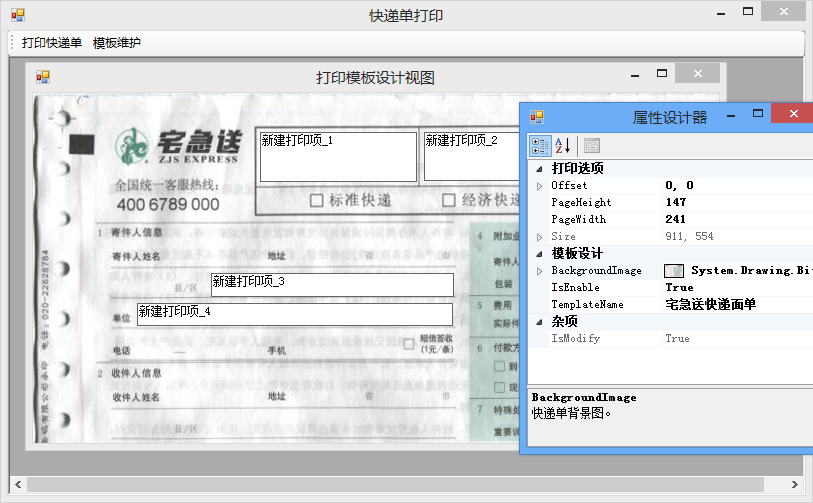813x503 pixels.
Task: Click the 打印模板设计视图 window icon
Action: [43, 77]
